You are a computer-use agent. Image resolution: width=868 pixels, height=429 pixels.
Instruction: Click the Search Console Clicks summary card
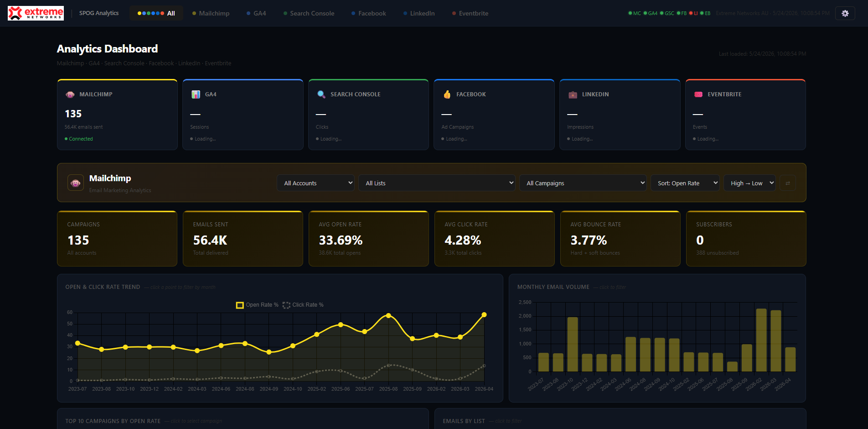coord(368,115)
